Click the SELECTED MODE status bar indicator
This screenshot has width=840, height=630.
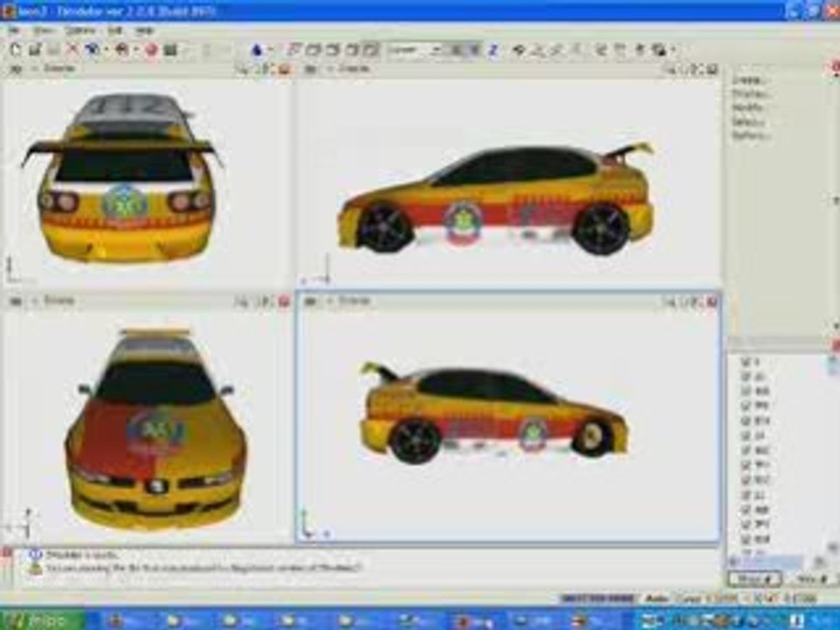(596, 598)
